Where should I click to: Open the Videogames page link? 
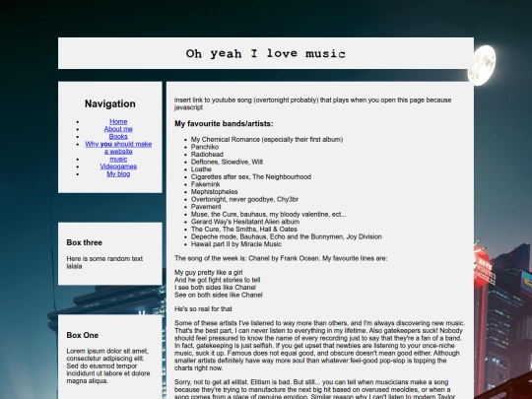[x=118, y=166]
